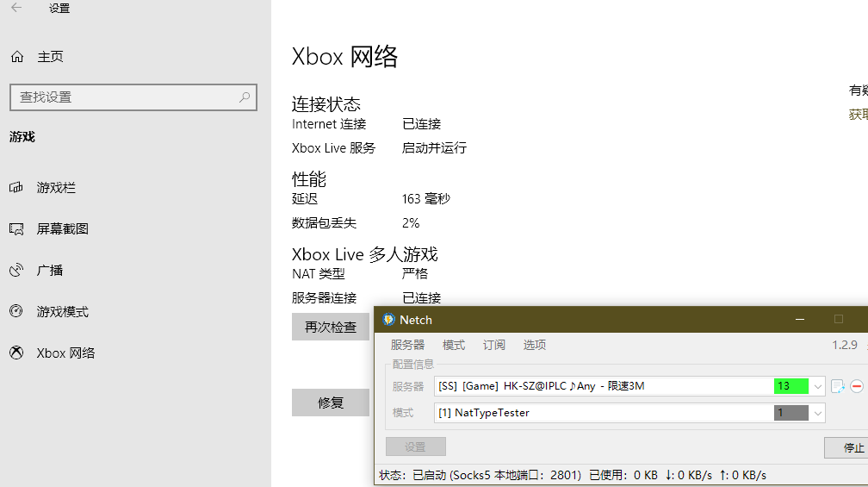Open server combo box HK-SZ@IPLC
868x487 pixels.
(629, 386)
